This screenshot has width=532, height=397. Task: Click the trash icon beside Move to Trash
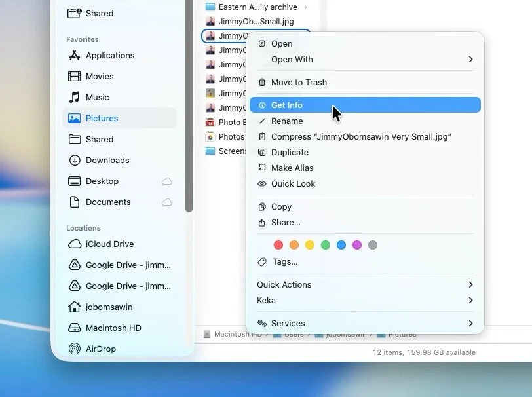[x=261, y=82]
